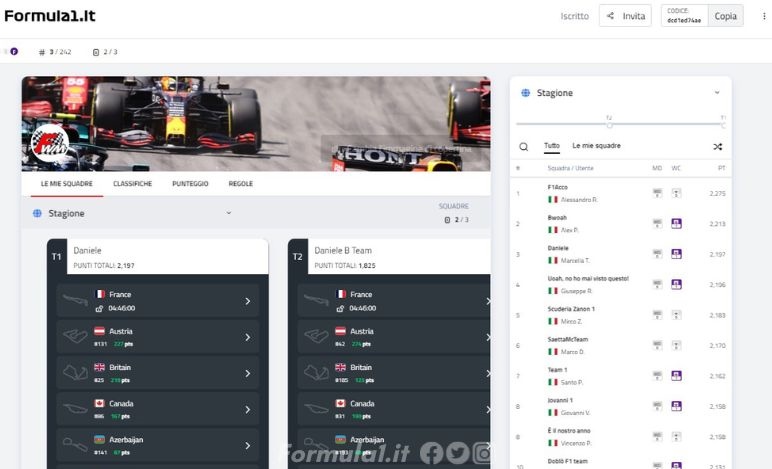Screen dimensions: 772x469
Task: Click the season range slider handle
Action: pyautogui.click(x=609, y=124)
